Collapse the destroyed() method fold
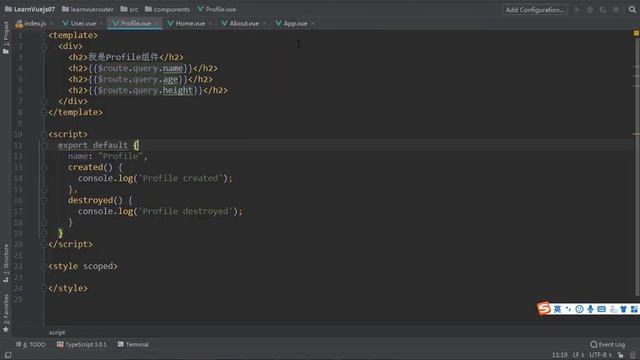The width and height of the screenshot is (640, 360). pyautogui.click(x=44, y=200)
